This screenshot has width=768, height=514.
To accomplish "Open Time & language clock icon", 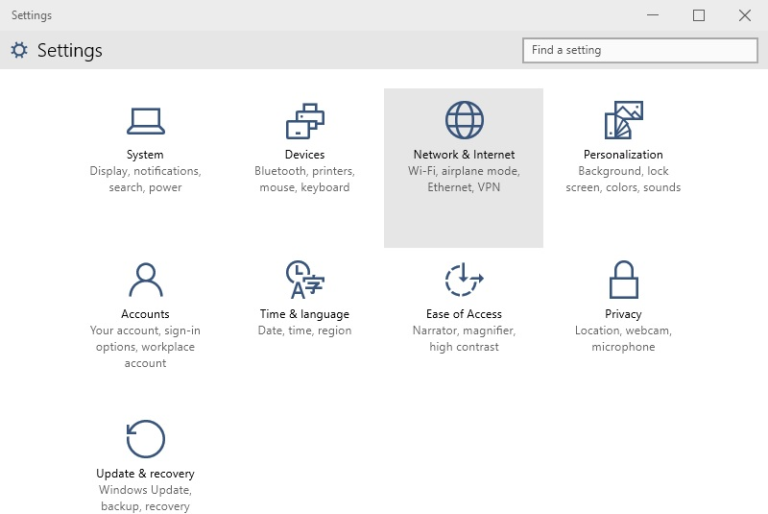I will click(304, 279).
